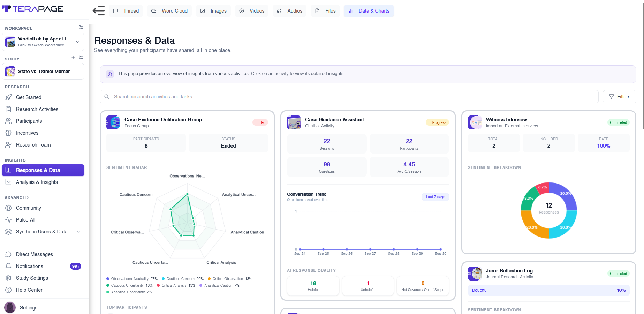Click the Incentives gift icon
Image resolution: width=644 pixels, height=314 pixels.
pos(8,133)
